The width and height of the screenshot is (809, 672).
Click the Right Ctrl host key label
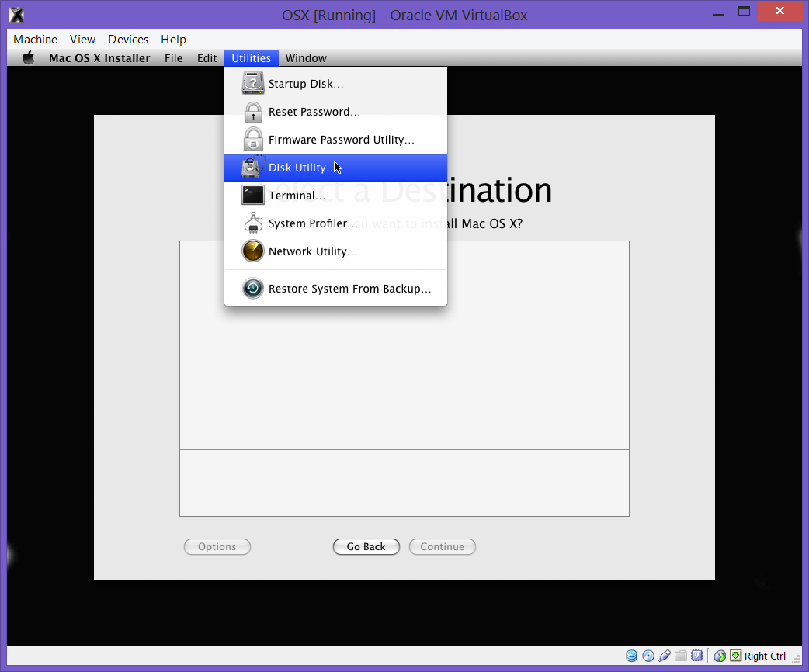coord(765,656)
